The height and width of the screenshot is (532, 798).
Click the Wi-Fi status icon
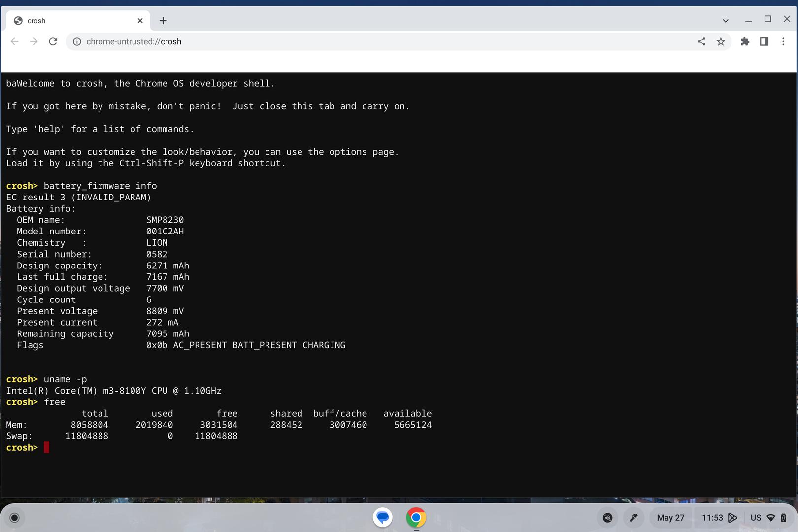(x=771, y=517)
